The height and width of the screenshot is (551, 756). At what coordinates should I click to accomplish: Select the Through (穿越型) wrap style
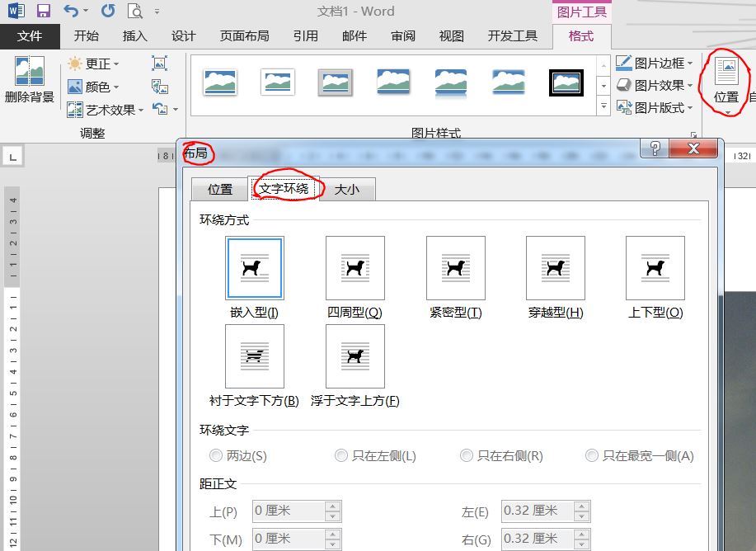[x=556, y=268]
